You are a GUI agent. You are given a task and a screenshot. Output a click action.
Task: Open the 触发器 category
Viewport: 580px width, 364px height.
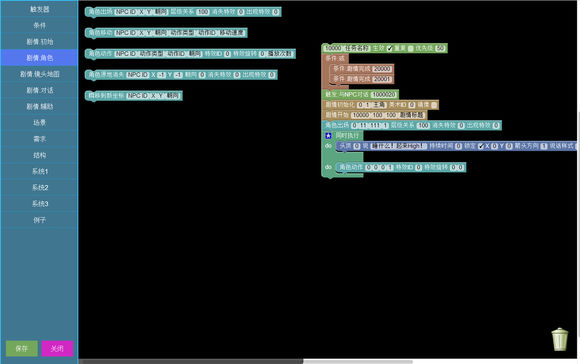point(39,9)
